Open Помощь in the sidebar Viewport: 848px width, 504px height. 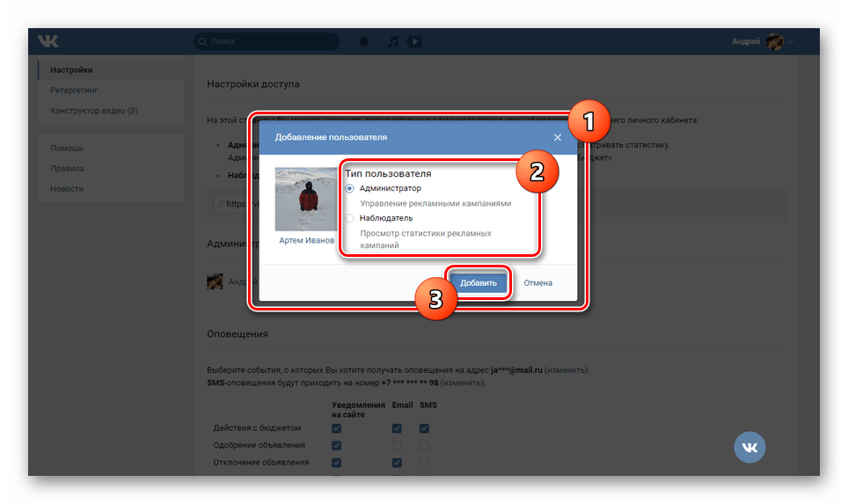111,148
